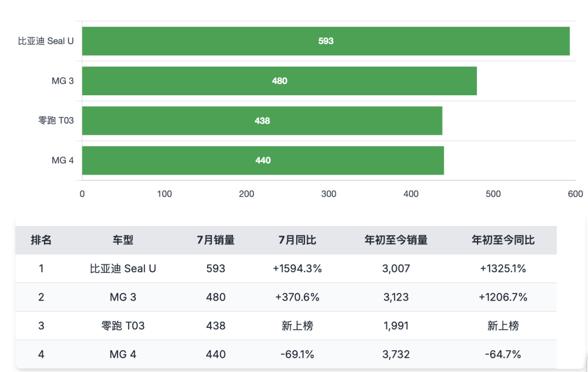Click the +1594.3% cell in table
588x372 pixels.
coord(297,269)
